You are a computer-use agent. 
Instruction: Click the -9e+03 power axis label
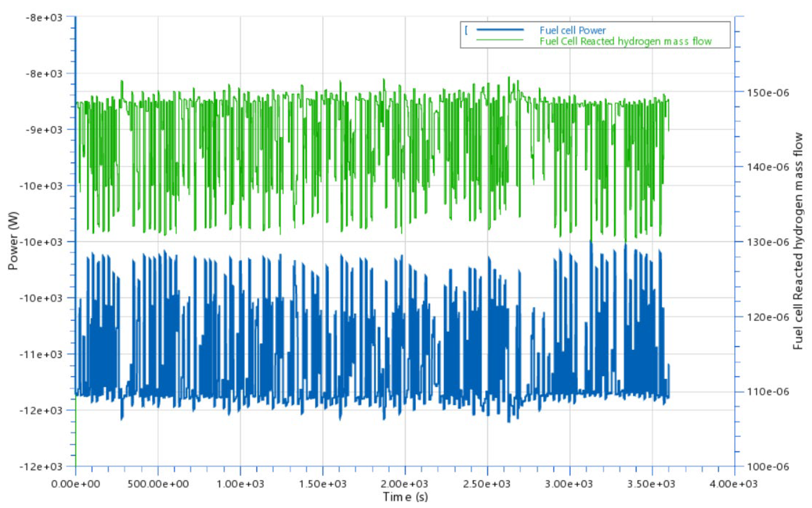(x=44, y=129)
